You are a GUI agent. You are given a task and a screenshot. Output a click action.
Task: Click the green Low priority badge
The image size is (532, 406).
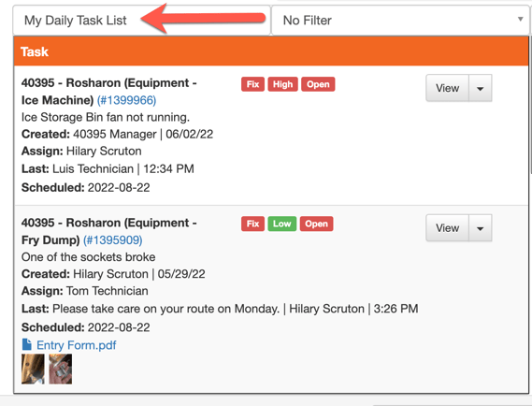[282, 224]
